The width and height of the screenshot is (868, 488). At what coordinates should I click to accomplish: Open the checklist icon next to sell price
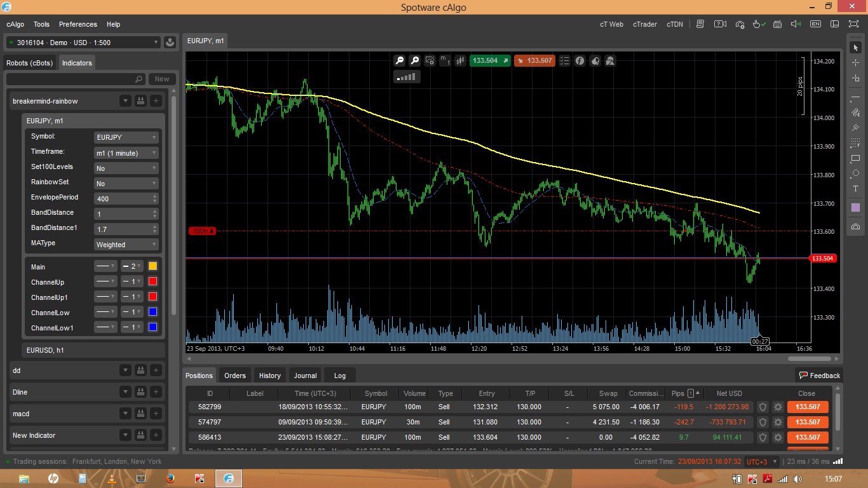(x=565, y=61)
